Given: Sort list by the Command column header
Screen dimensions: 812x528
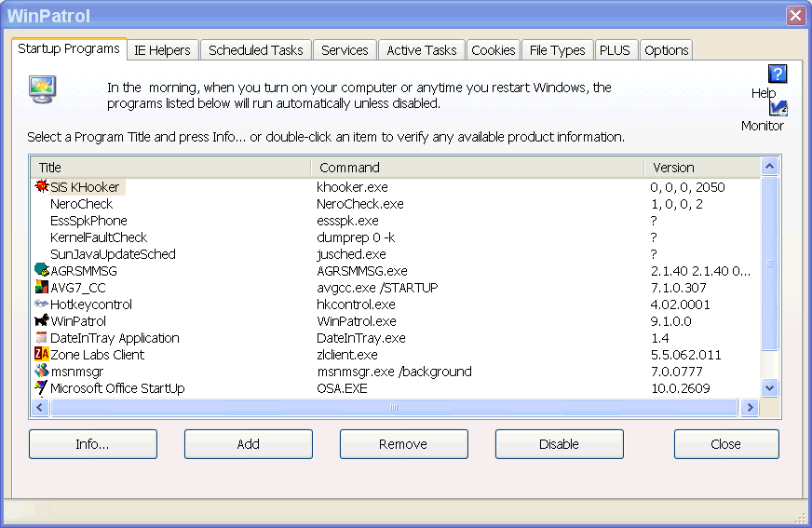Looking at the screenshot, I should pyautogui.click(x=478, y=168).
